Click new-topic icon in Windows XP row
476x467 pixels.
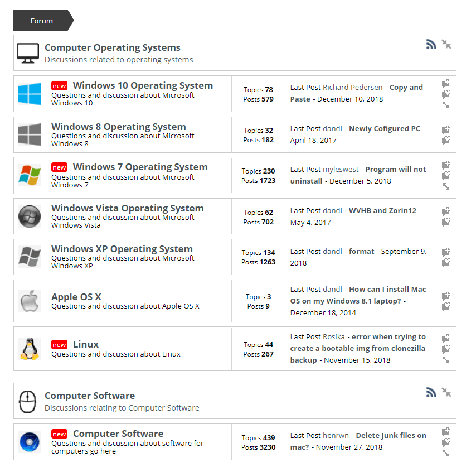[446, 252]
